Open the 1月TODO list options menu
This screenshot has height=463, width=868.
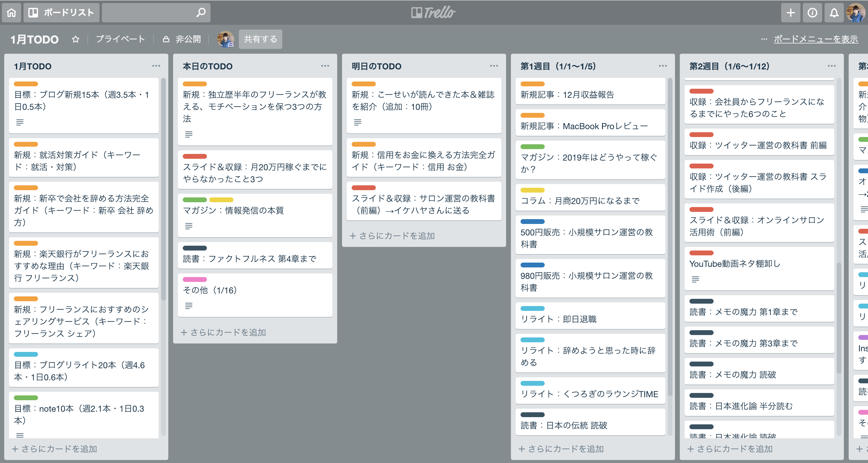point(156,66)
